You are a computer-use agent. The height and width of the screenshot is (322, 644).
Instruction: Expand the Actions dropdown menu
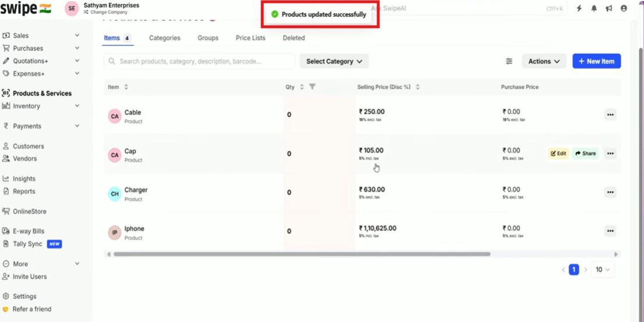coord(543,61)
